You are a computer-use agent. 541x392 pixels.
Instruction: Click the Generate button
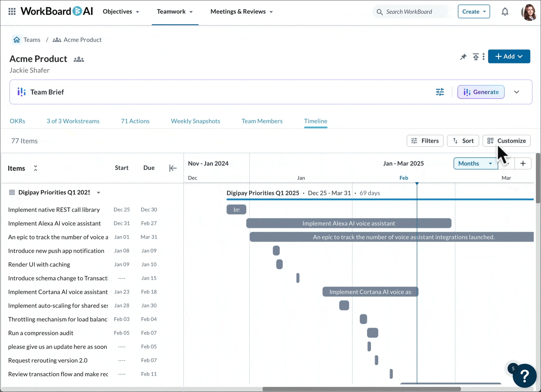(481, 92)
